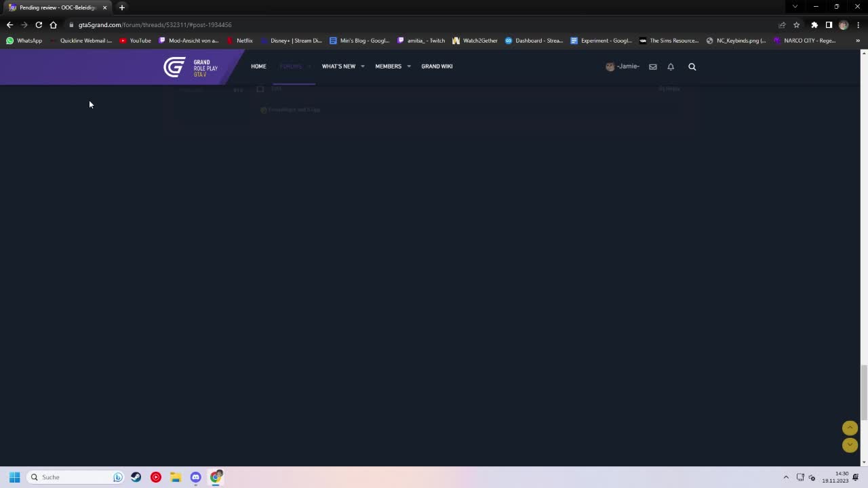Bookmark this page with the star icon

[797, 25]
